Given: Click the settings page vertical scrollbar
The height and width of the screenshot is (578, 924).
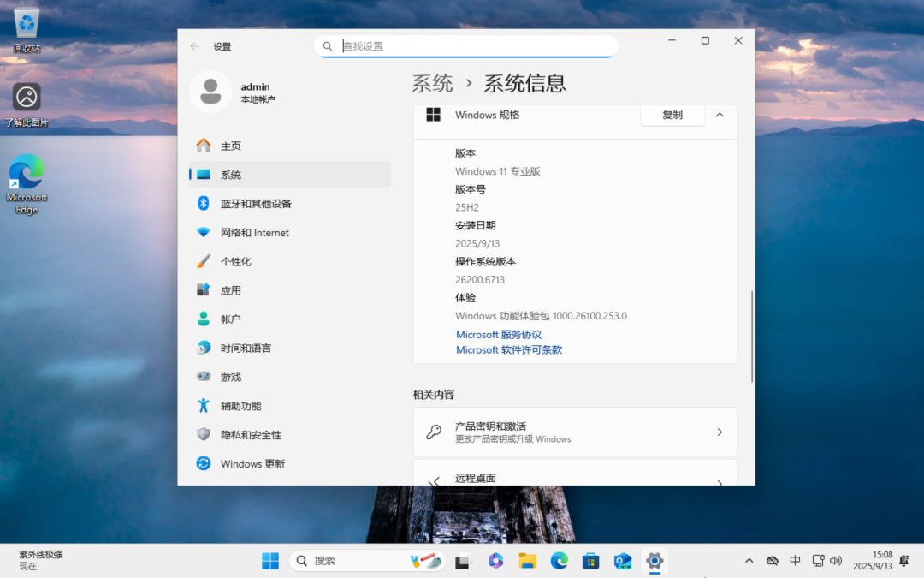Looking at the screenshot, I should (752, 336).
